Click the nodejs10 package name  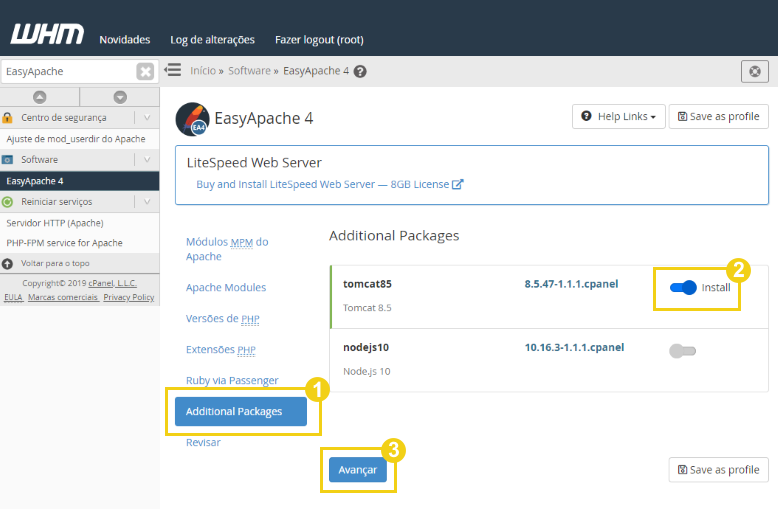pyautogui.click(x=366, y=347)
